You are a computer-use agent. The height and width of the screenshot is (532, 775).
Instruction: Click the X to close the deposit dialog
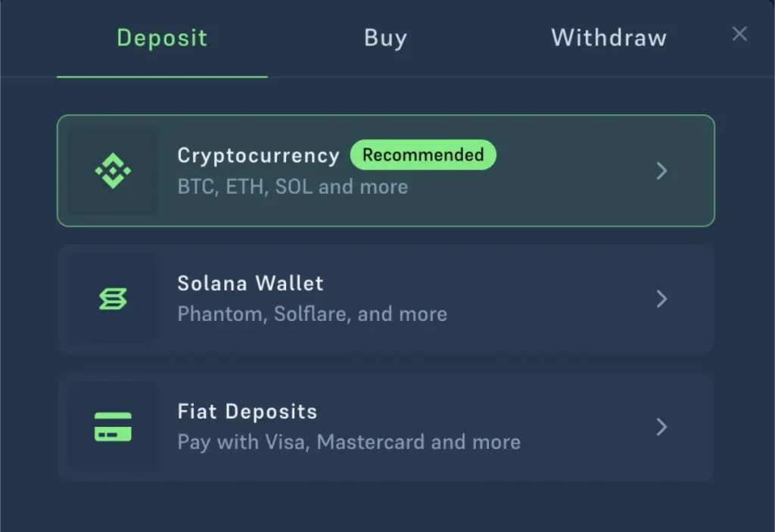click(x=739, y=33)
